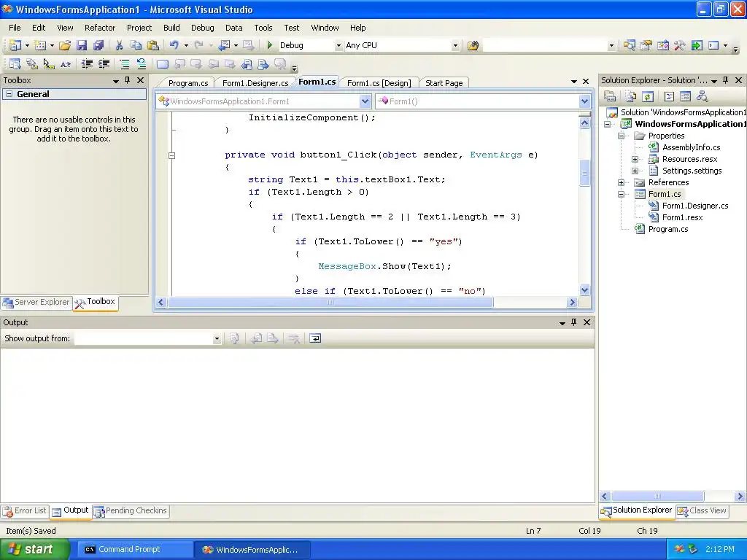Comment out the selected lines icon
The height and width of the screenshot is (560, 747).
point(124,64)
